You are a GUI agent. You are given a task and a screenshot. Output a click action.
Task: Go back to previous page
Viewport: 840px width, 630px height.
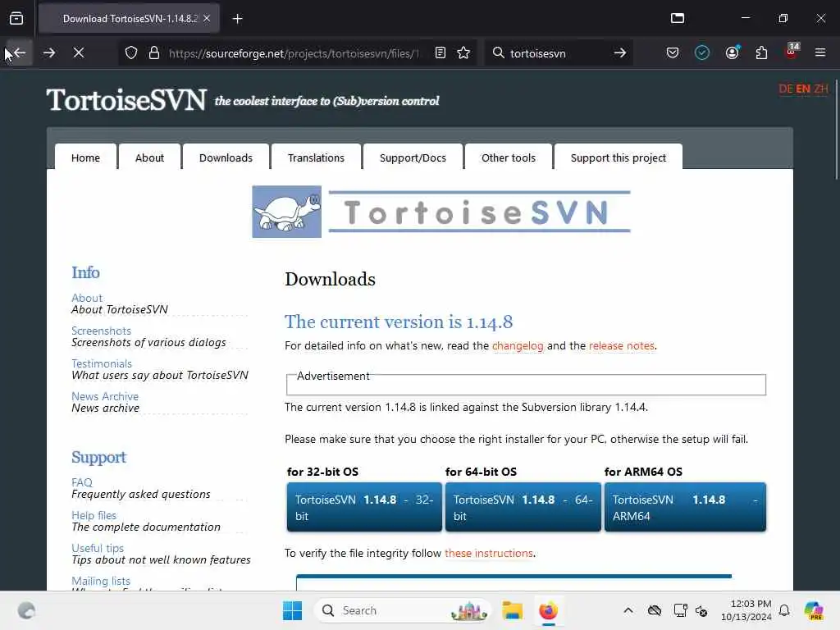tap(20, 53)
